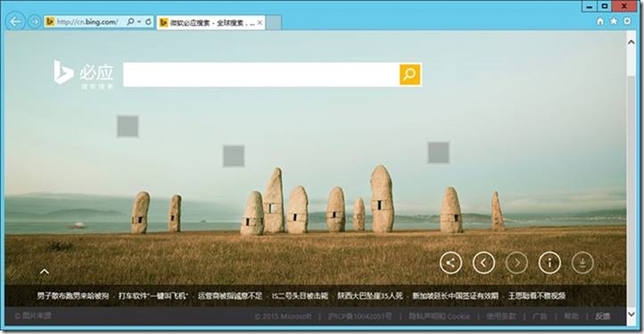Click the Bing 必应 logo
The image size is (644, 334).
tap(83, 74)
